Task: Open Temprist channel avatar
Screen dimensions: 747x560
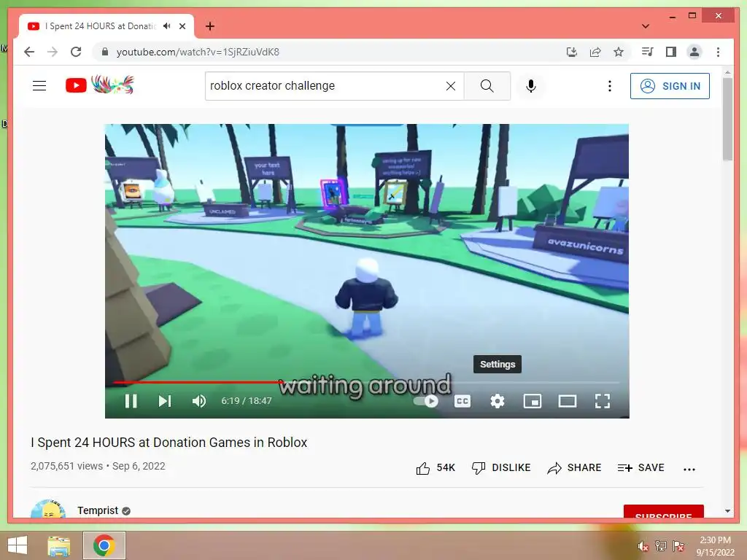Action: pyautogui.click(x=48, y=510)
